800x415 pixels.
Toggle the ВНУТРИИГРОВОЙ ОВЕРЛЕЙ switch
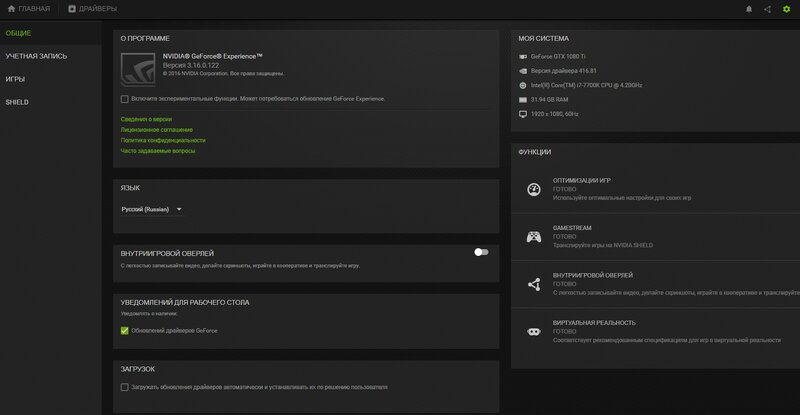[x=481, y=252]
